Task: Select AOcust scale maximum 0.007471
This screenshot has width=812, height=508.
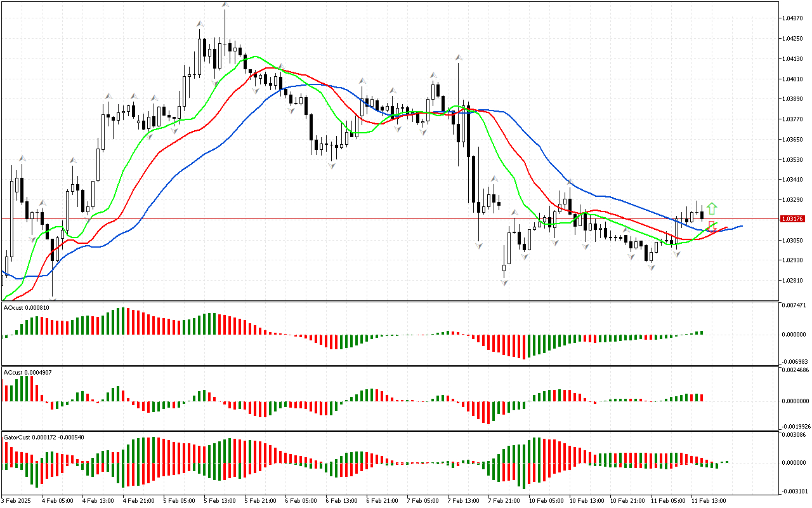Action: pos(796,305)
